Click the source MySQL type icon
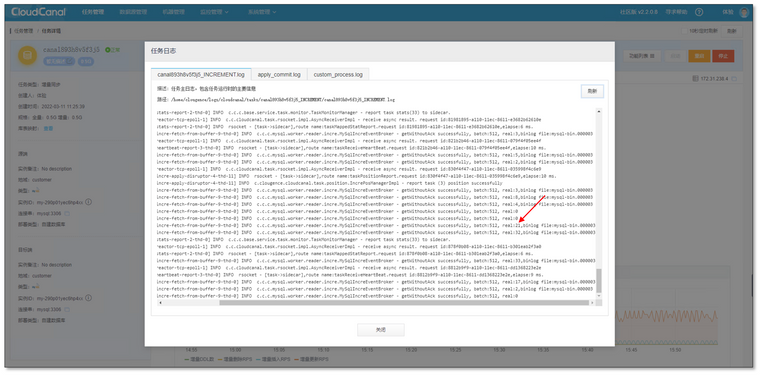This screenshot has width=760, height=376. [x=35, y=190]
